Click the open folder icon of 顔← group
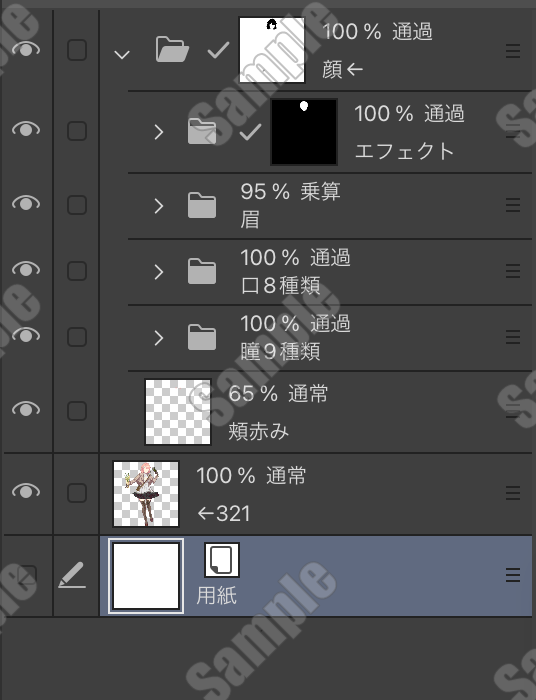Image resolution: width=536 pixels, height=700 pixels. point(172,50)
